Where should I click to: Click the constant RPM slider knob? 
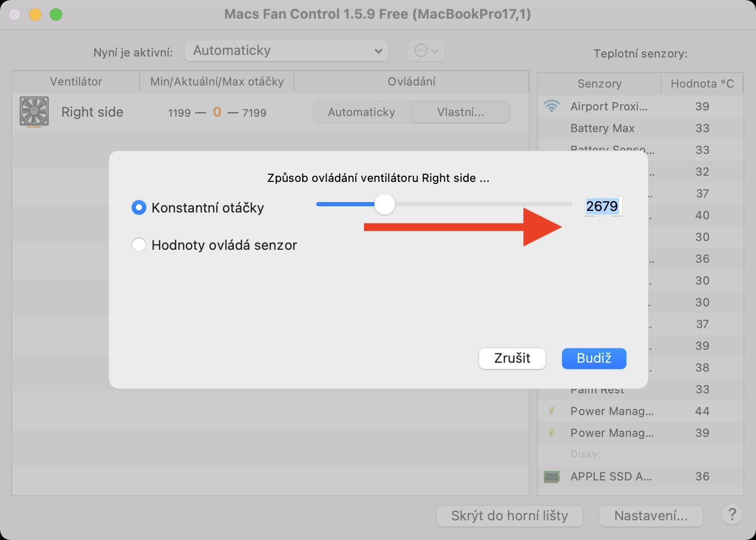coord(384,204)
